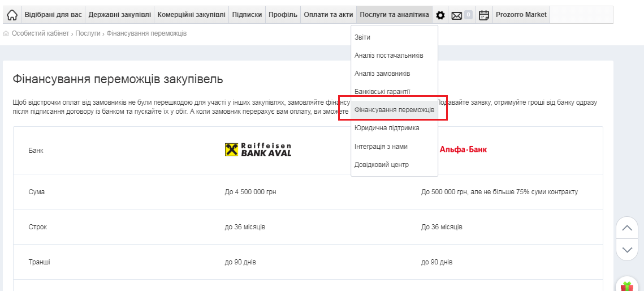Open messages envelope icon

[x=457, y=15]
